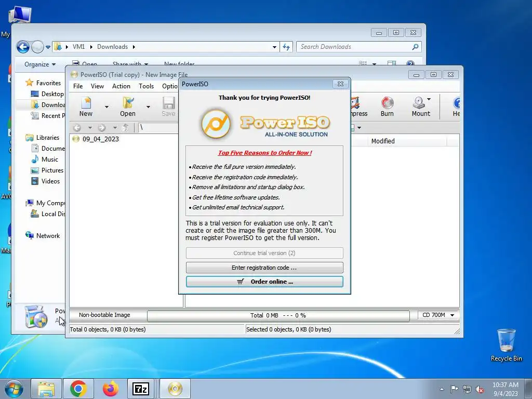Click Enter registration code button

(264, 268)
